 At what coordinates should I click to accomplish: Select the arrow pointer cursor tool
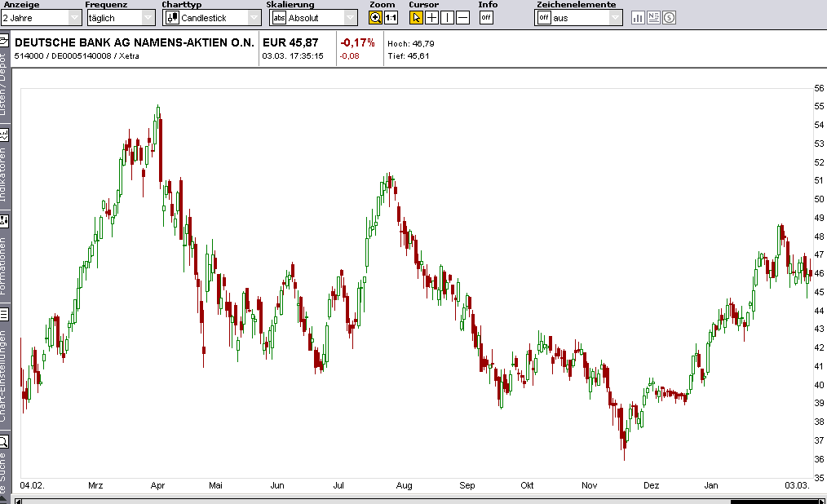click(x=416, y=16)
